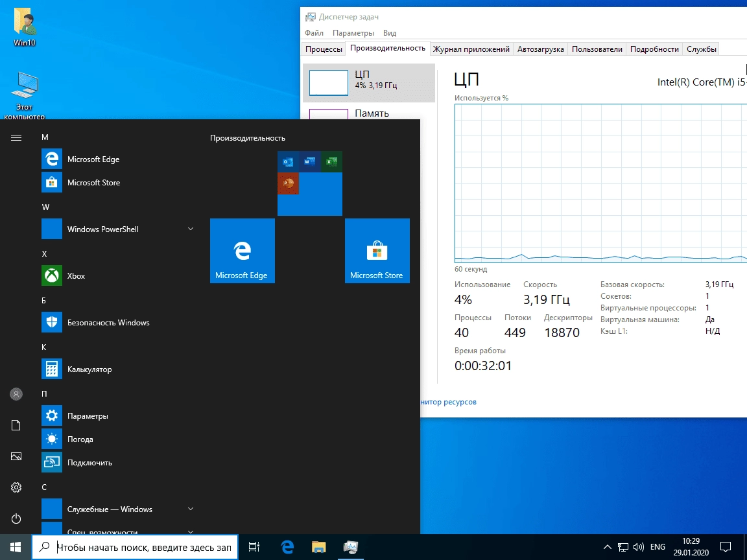Image resolution: width=747 pixels, height=560 pixels.
Task: Open File Explorer from the taskbar
Action: coord(319,546)
